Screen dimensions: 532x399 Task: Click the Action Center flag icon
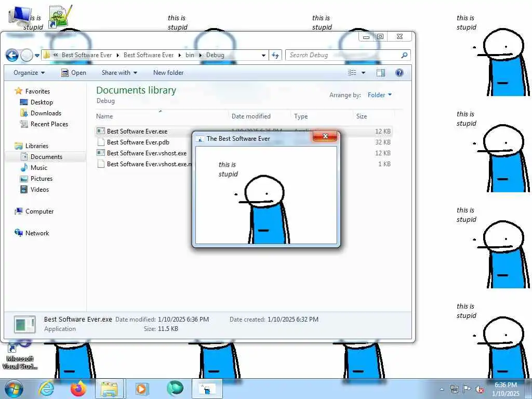coord(467,389)
